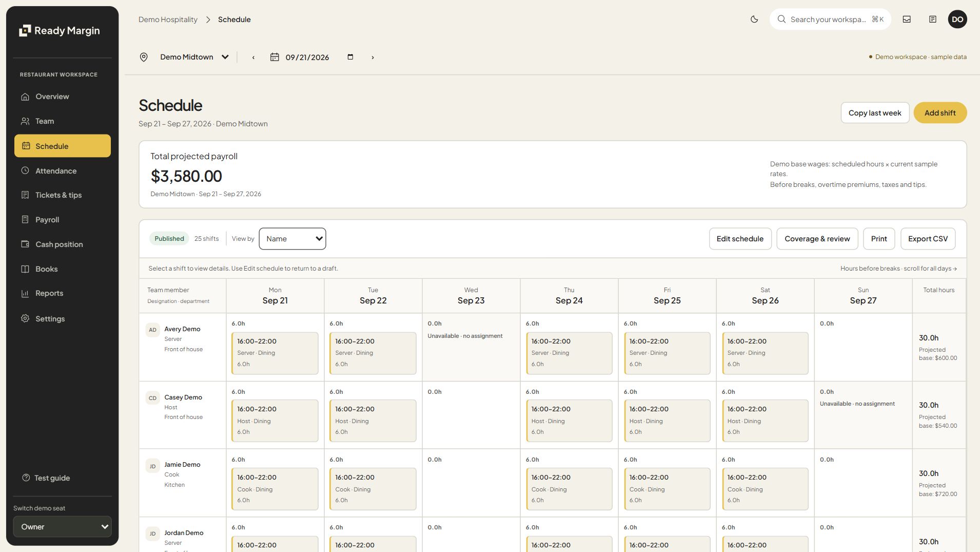The height and width of the screenshot is (552, 980).
Task: Click the $3,580.00 projected payroll total
Action: (x=186, y=176)
